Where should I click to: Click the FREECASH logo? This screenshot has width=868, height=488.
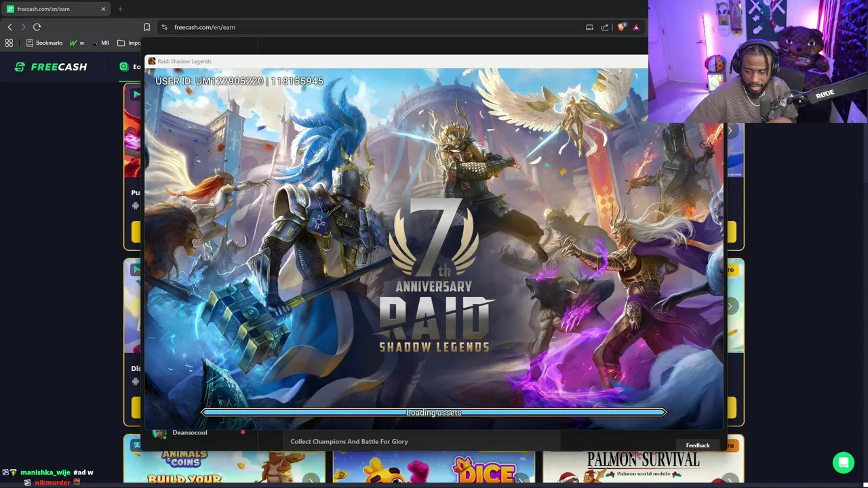(x=51, y=66)
